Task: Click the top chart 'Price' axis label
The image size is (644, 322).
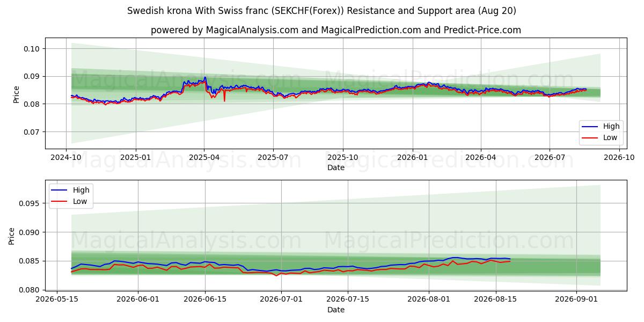Action: [x=16, y=93]
